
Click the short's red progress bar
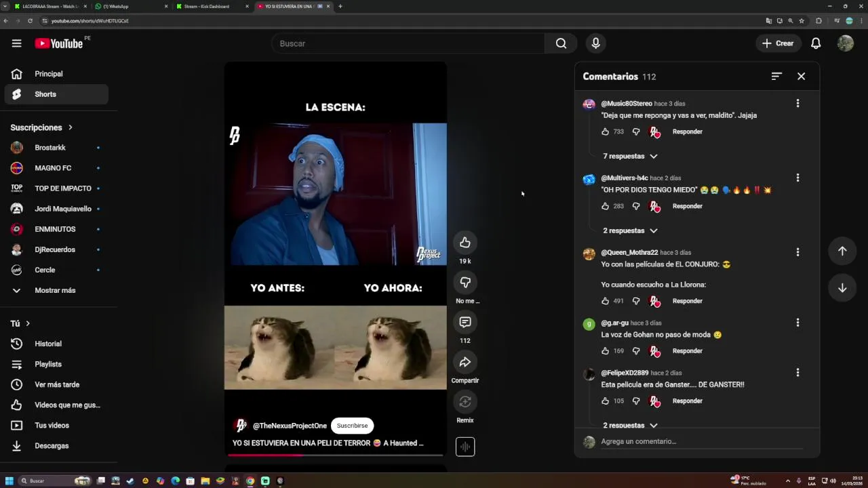point(265,455)
